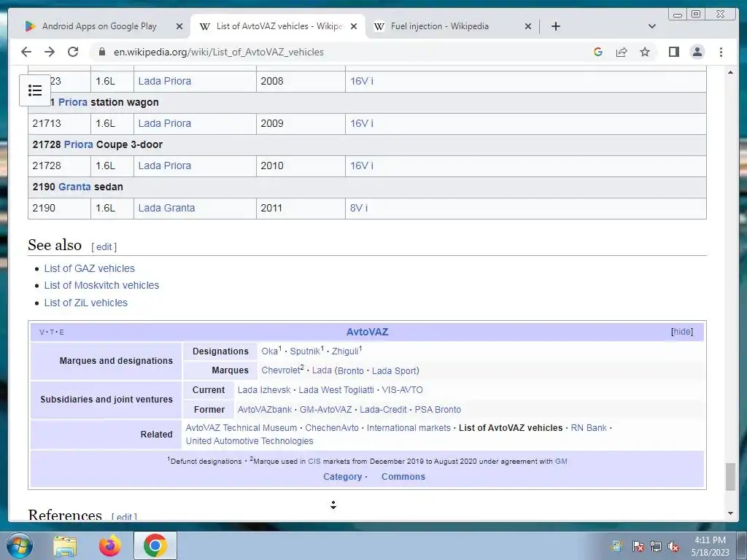Open the network tray icon
The image size is (747, 560).
pos(656,547)
